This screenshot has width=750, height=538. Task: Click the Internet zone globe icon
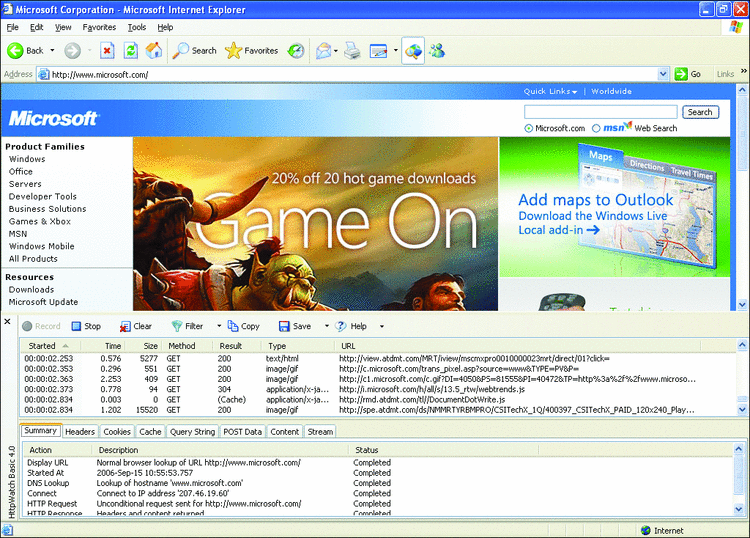click(x=646, y=530)
